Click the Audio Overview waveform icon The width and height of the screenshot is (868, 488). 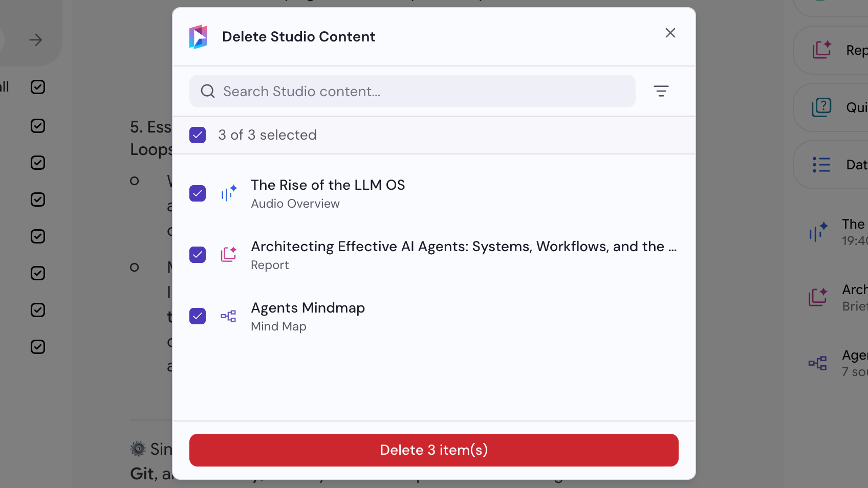229,193
